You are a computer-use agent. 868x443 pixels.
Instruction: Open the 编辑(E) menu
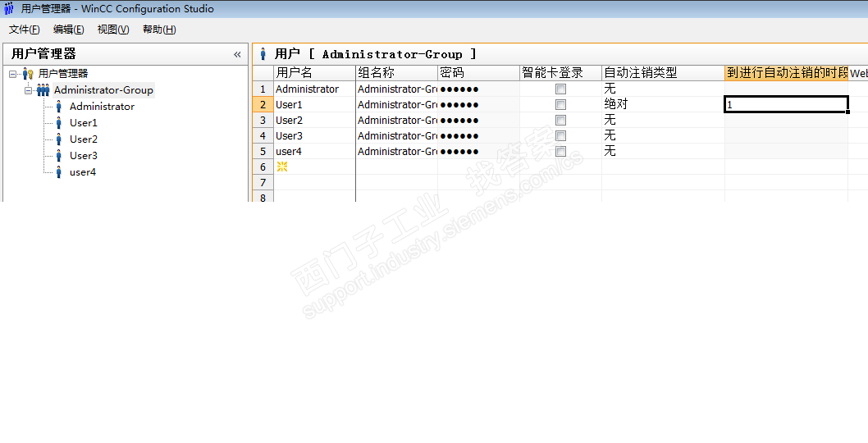click(69, 30)
